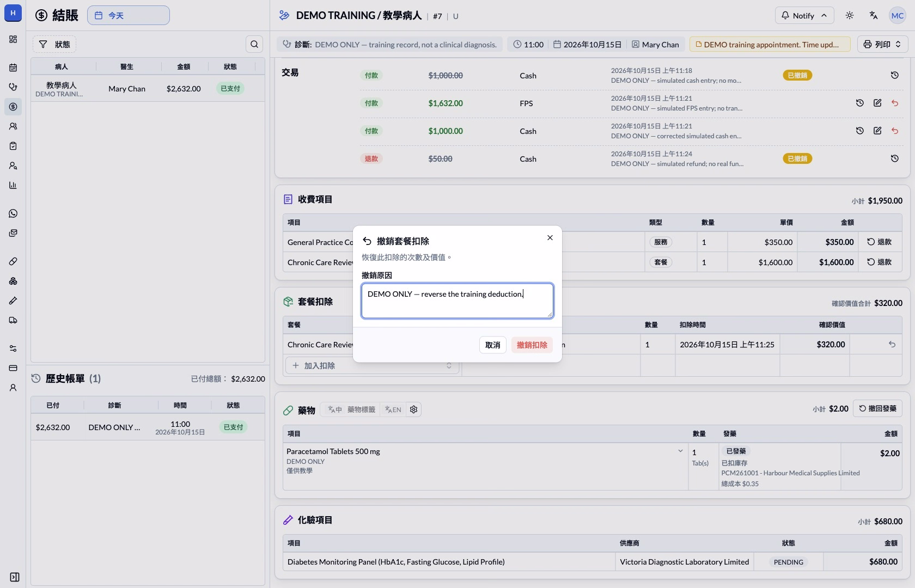Click 退款 for the $1,600.00 Chronic Care row
This screenshot has height=588, width=915.
pyautogui.click(x=880, y=262)
